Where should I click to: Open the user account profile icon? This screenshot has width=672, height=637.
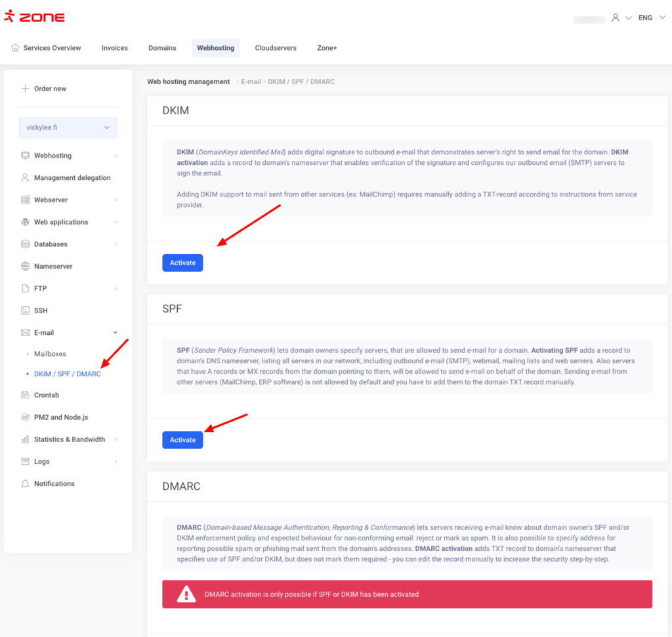pyautogui.click(x=615, y=18)
